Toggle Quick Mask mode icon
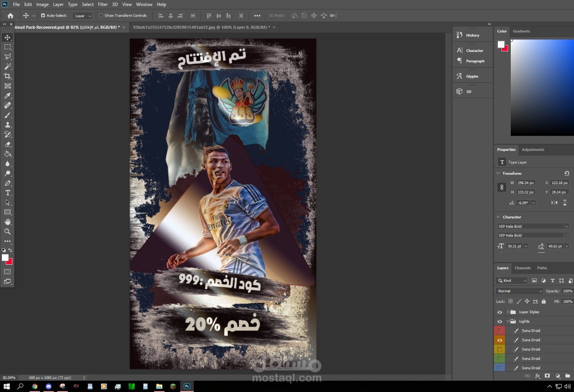The width and height of the screenshot is (574, 392). click(x=8, y=271)
